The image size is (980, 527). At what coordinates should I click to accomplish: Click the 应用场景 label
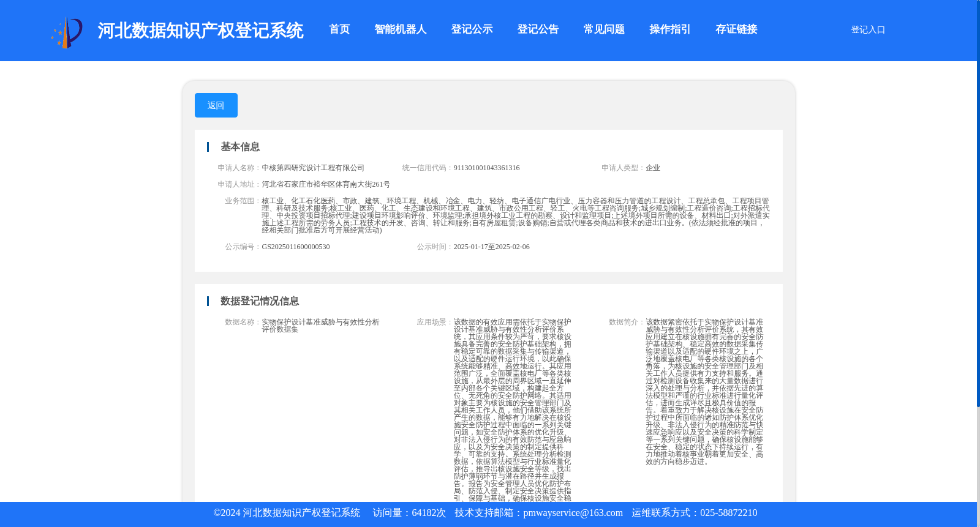435,322
